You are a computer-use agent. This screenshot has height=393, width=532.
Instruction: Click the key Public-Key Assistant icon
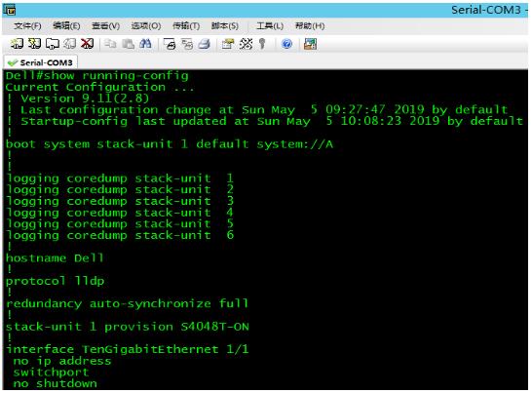[x=262, y=44]
